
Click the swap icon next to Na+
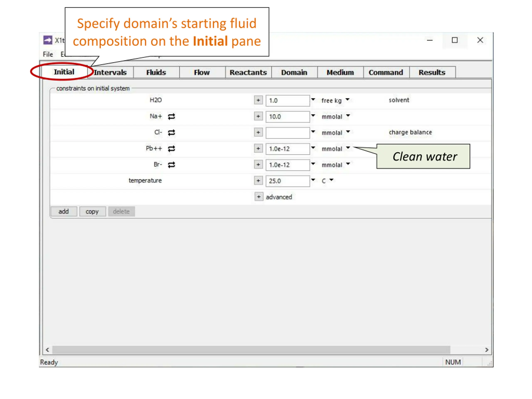click(x=171, y=117)
